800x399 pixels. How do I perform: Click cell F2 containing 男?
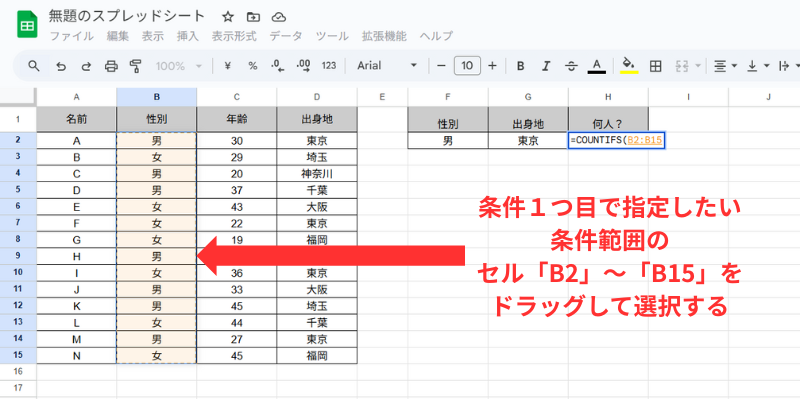(447, 140)
